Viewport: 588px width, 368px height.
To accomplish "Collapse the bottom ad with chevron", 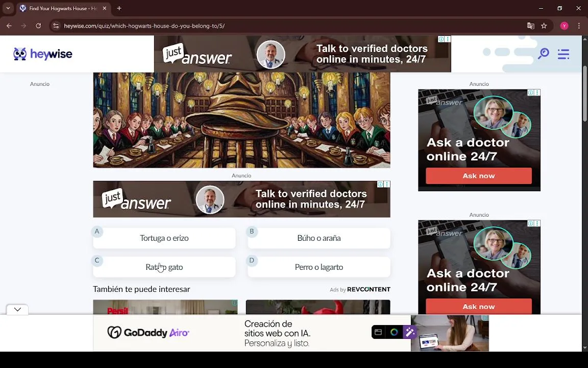I will (x=17, y=309).
